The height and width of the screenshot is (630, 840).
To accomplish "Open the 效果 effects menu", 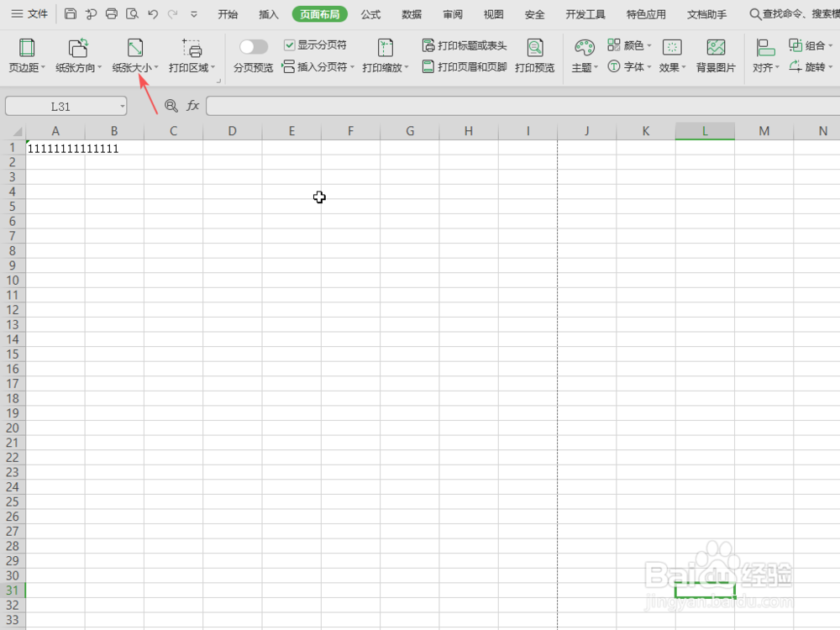I will tap(672, 55).
